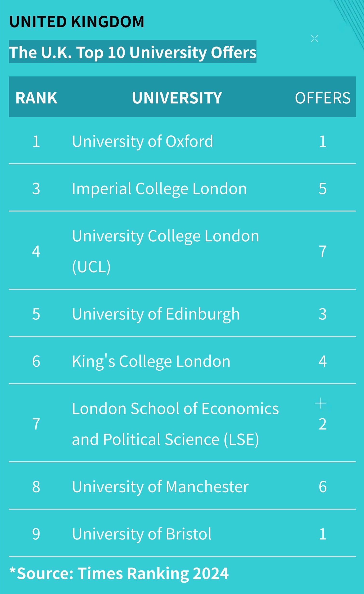Select the offers count 7 for UCL
Viewport: 364px width, 594px height.
tap(323, 251)
